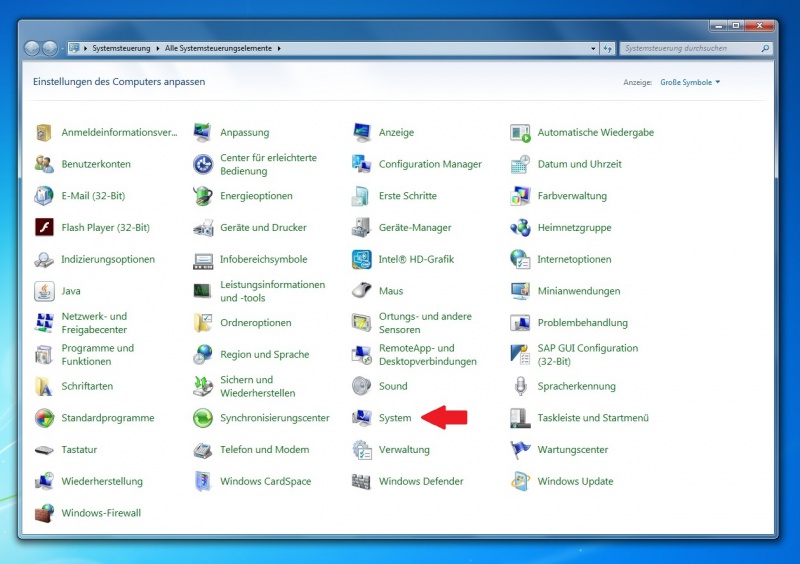
Task: Open the Infobereichsymbole link
Action: pos(264,259)
